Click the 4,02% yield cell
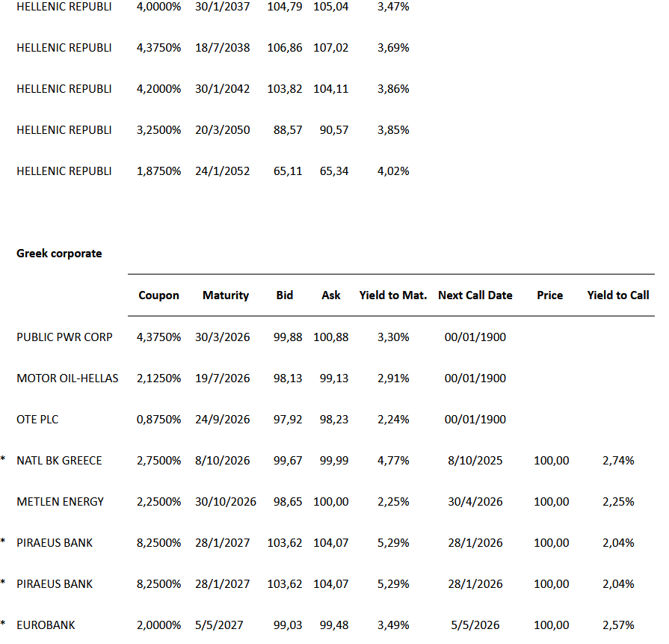This screenshot has width=669, height=644. (x=393, y=171)
